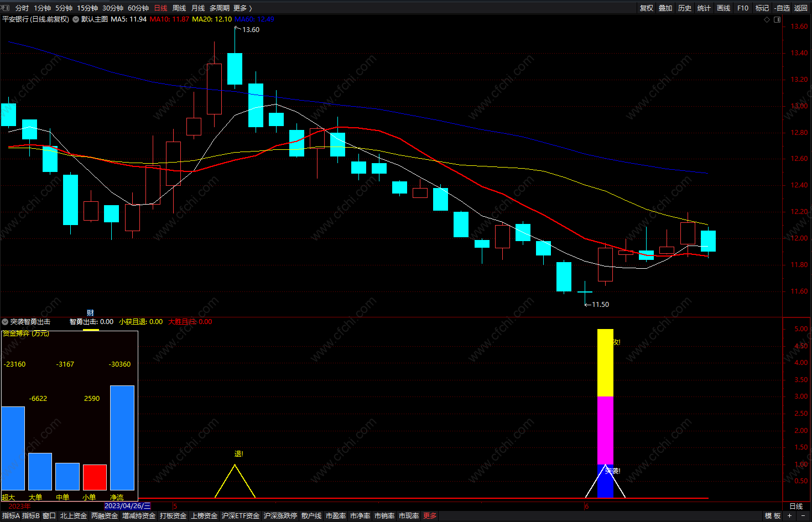Image resolution: width=812 pixels, height=522 pixels.
Task: Switch to 分时 intraday chart
Action: (22, 8)
